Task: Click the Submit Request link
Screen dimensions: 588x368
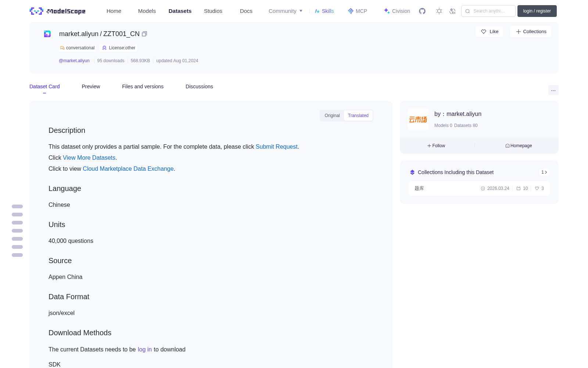Action: (x=276, y=146)
